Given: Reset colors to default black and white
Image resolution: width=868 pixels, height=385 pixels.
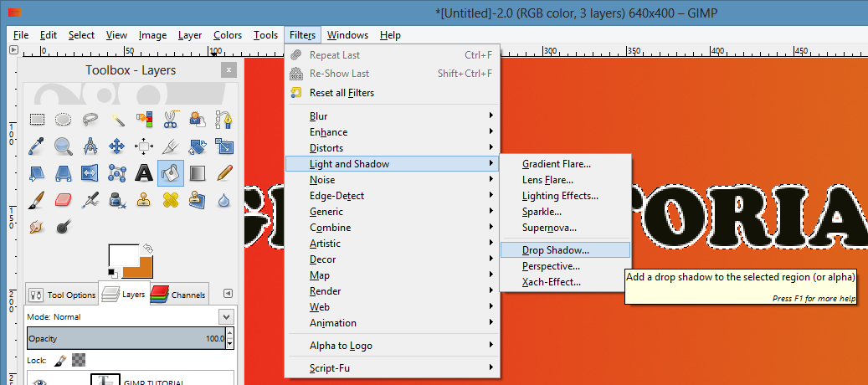Looking at the screenshot, I should point(112,272).
